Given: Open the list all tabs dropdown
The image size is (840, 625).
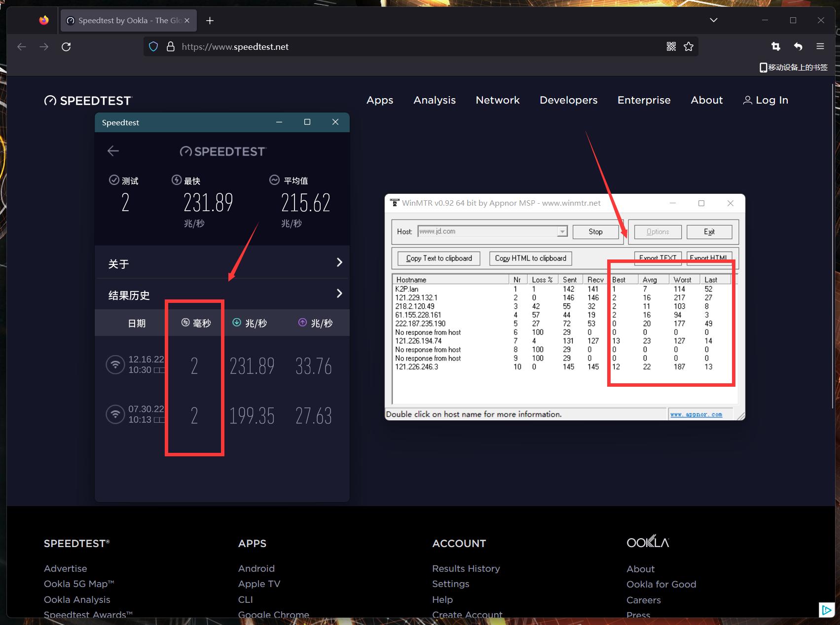Looking at the screenshot, I should 713,20.
